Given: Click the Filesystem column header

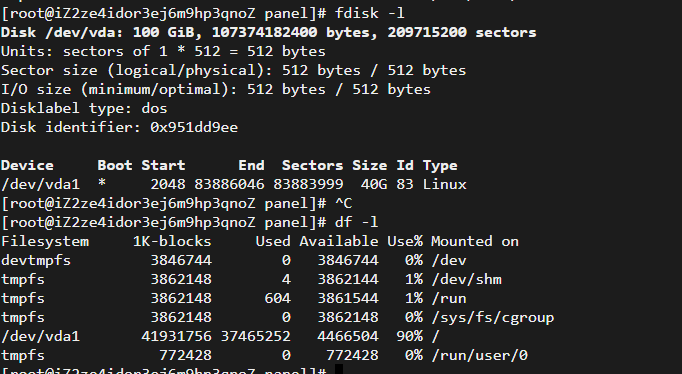Looking at the screenshot, I should [x=45, y=241].
